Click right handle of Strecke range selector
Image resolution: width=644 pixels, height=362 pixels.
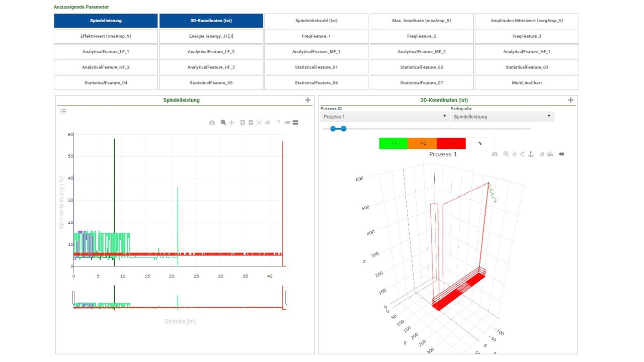[286, 298]
